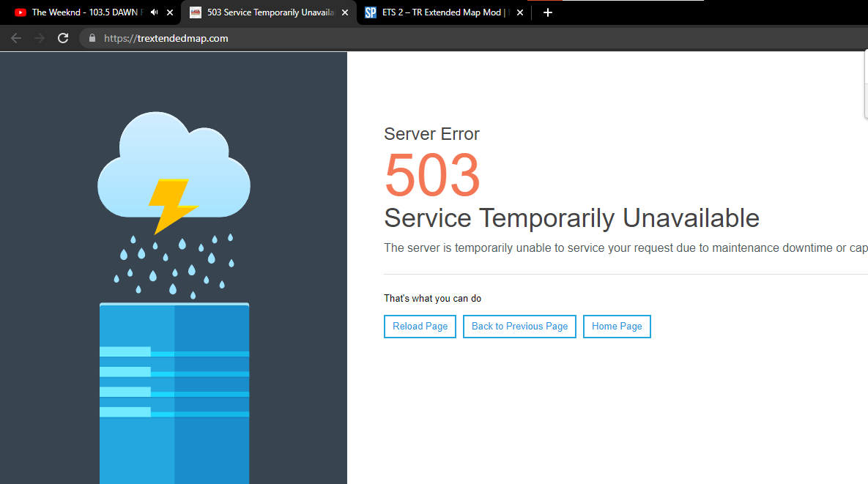This screenshot has height=484, width=868.
Task: Click the Back to Previous Page button
Action: click(x=519, y=327)
